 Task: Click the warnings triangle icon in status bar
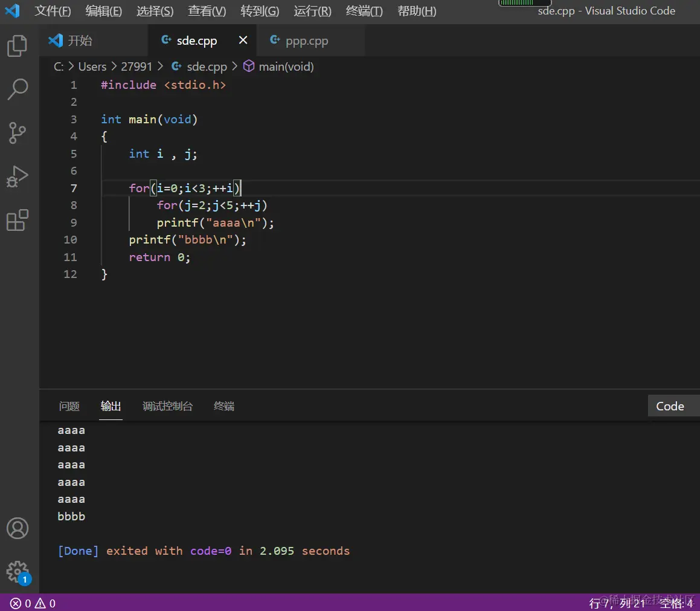40,603
